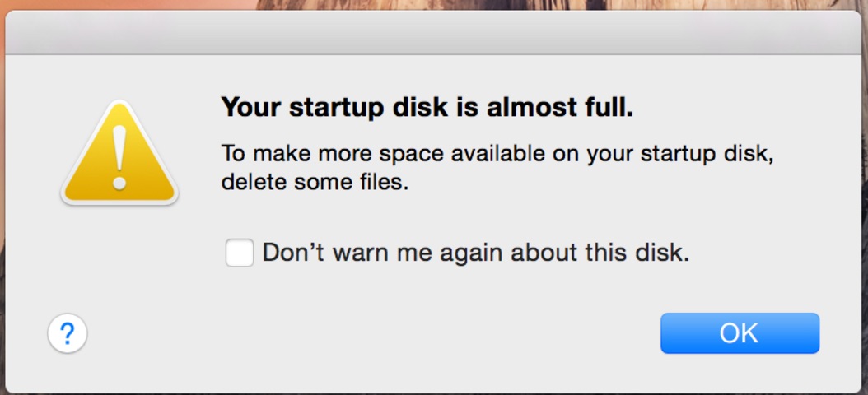868x395 pixels.
Task: Tick the "Don't warn me again" checkbox
Action: point(240,253)
